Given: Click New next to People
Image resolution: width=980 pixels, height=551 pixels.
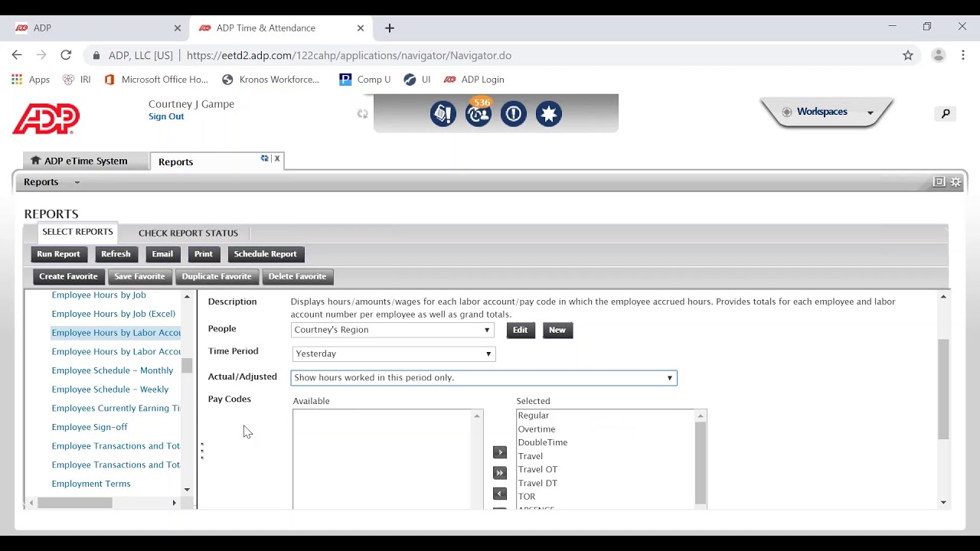Looking at the screenshot, I should pos(557,330).
